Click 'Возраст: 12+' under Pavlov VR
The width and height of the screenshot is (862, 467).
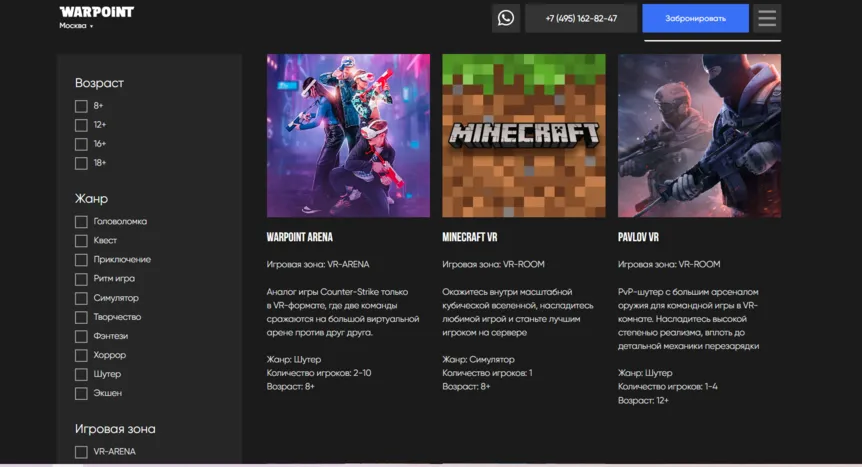click(x=643, y=400)
